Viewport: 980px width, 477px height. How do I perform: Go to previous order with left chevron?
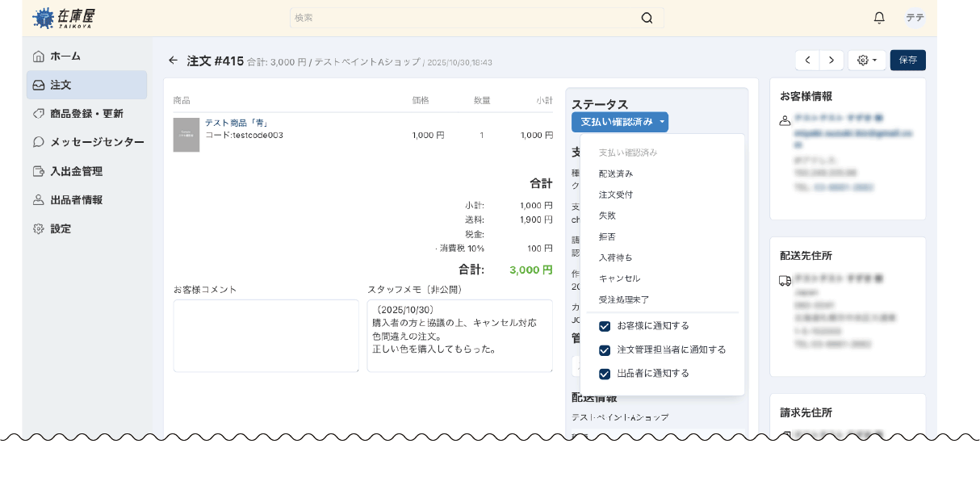coord(807,61)
